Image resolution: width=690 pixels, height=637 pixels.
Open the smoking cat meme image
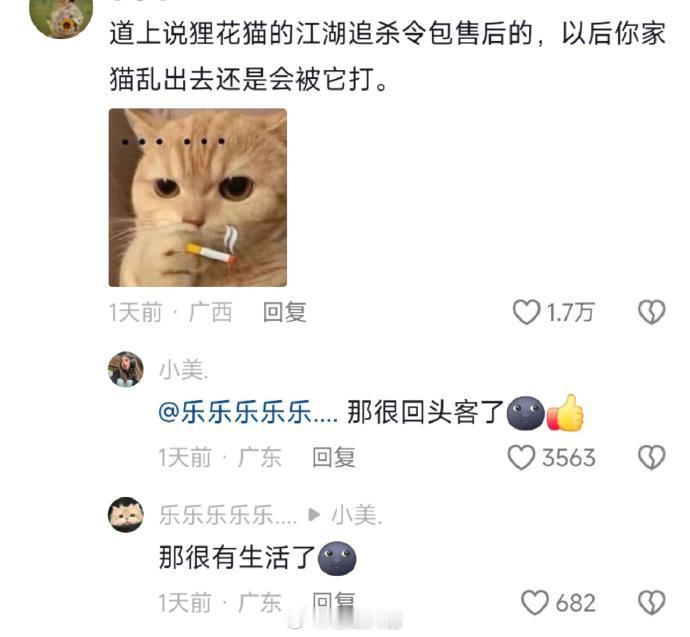tap(198, 198)
